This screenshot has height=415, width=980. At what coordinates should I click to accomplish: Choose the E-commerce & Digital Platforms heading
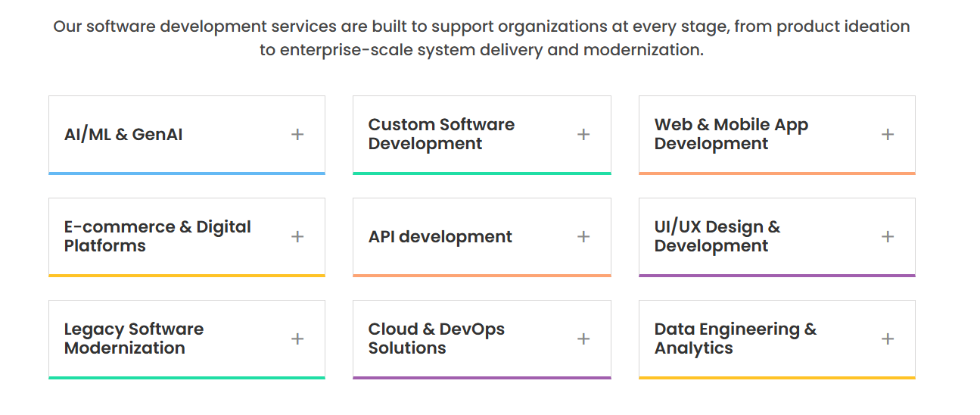point(157,236)
